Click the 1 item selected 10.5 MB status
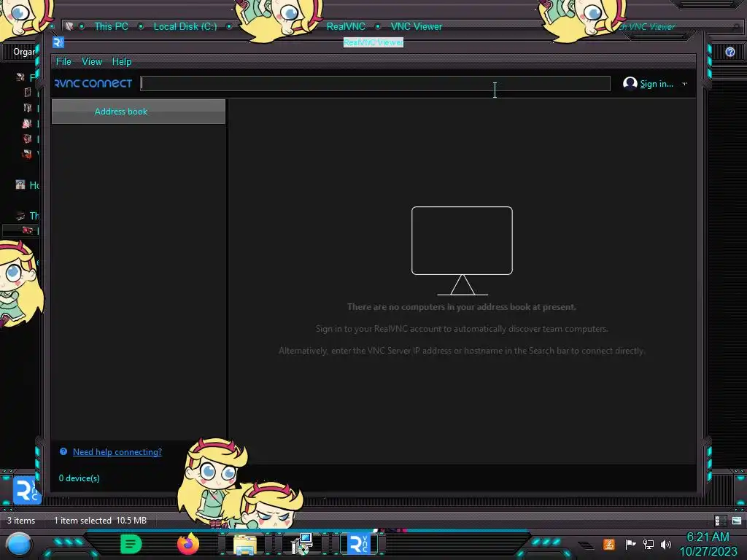The height and width of the screenshot is (560, 747). pos(100,521)
